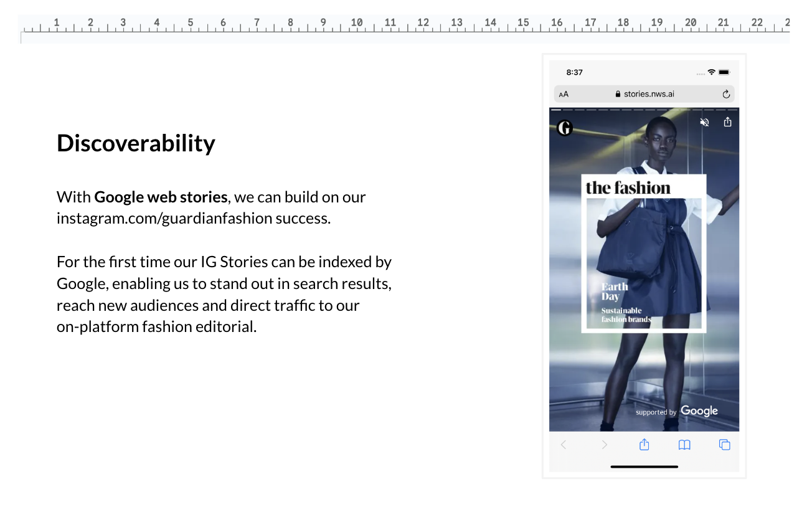Click the "the fashion" title card
Image resolution: width=812 pixels, height=512 pixels.
(x=628, y=187)
